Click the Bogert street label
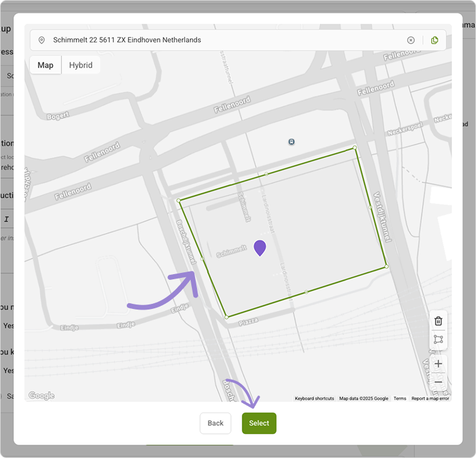Screen dimensions: 476x458 coord(58,116)
